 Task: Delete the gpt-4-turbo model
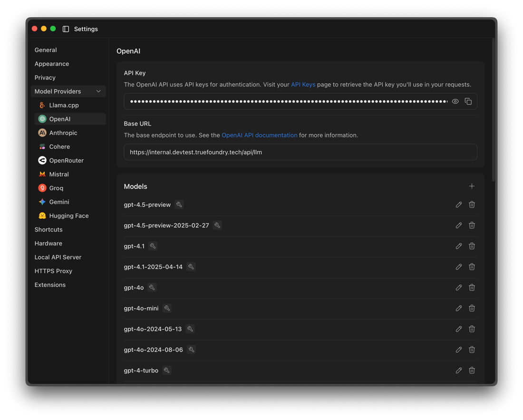click(472, 370)
